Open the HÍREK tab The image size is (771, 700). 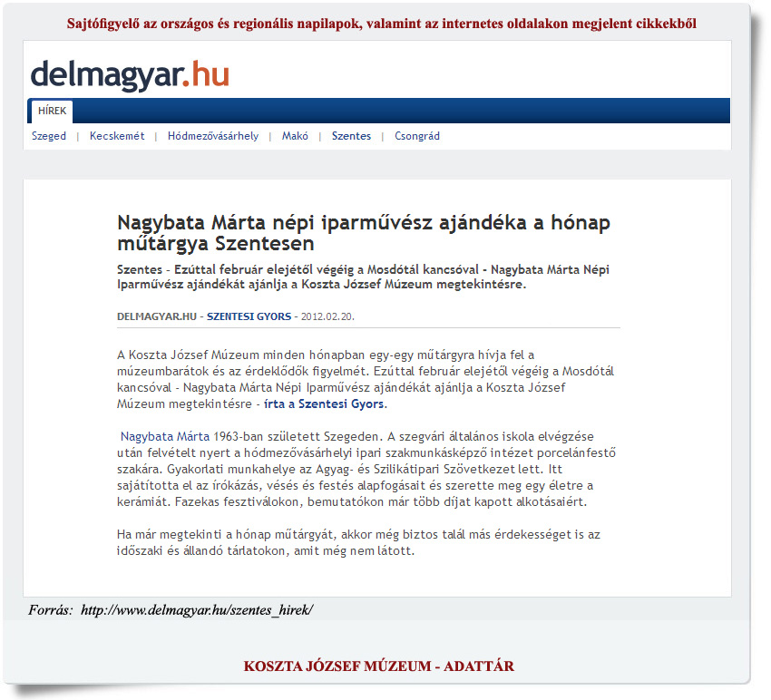coord(52,112)
